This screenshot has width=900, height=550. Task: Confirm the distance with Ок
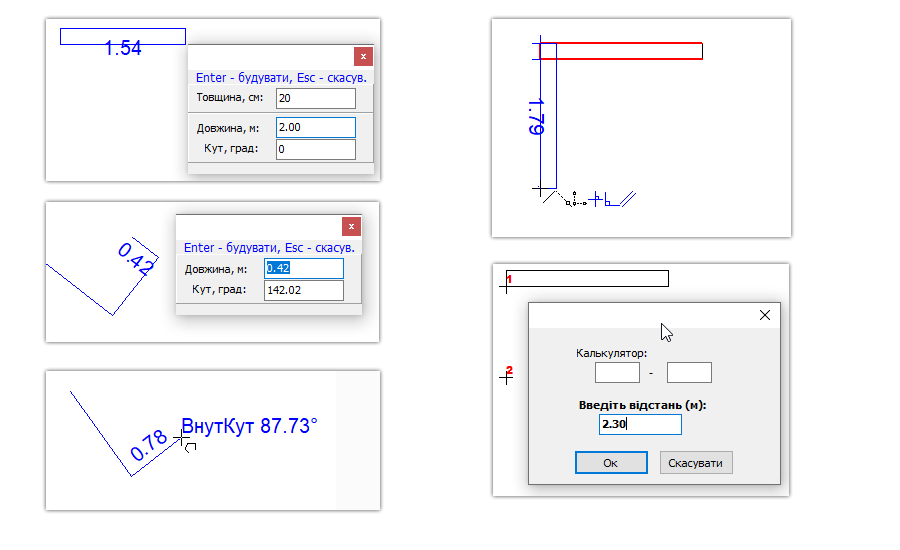[611, 463]
